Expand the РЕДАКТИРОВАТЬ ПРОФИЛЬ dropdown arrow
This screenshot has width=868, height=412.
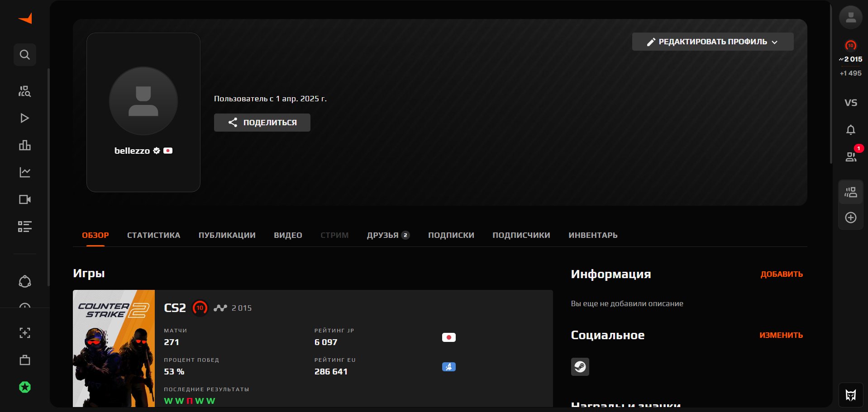pos(775,42)
